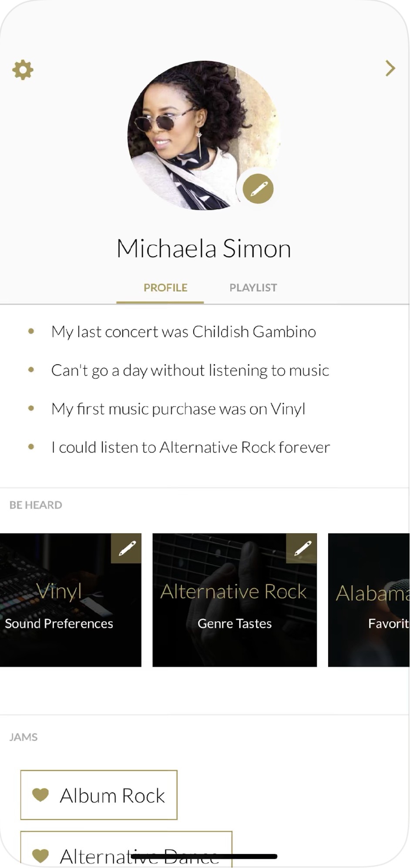
Task: Toggle the heart on Alternative Dance
Action: [40, 855]
